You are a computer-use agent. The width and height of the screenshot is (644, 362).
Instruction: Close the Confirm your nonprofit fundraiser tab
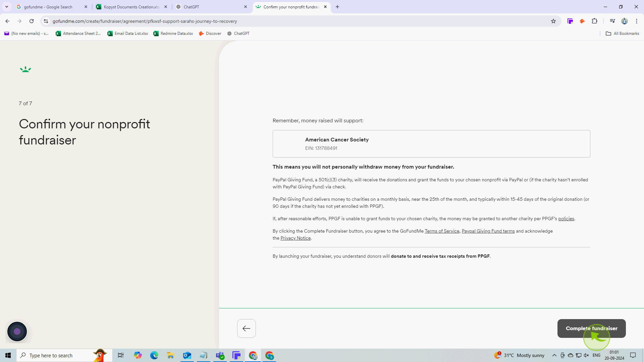click(325, 7)
